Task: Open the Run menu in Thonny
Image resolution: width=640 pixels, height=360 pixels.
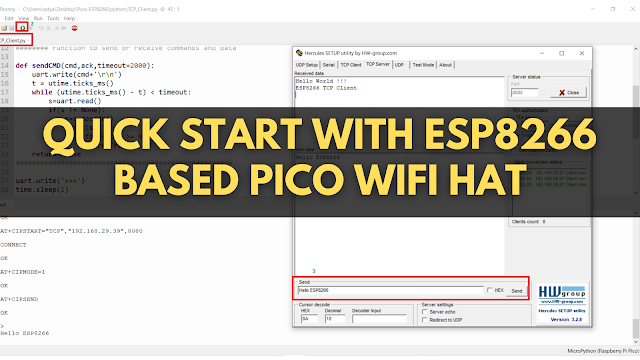Action: pyautogui.click(x=38, y=18)
